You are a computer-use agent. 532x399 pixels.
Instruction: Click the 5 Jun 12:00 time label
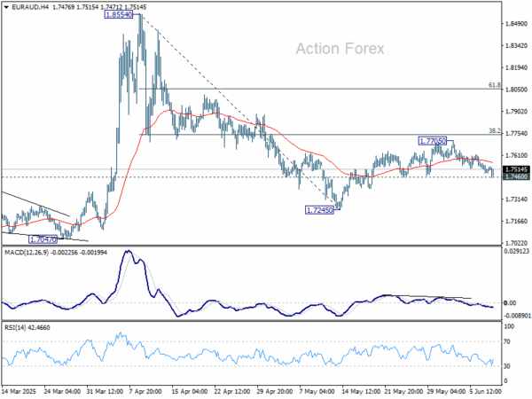(485, 392)
